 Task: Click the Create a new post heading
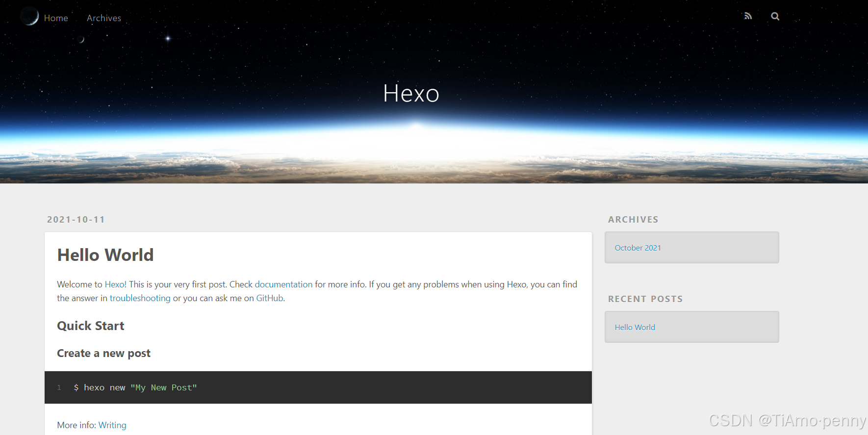tap(103, 354)
